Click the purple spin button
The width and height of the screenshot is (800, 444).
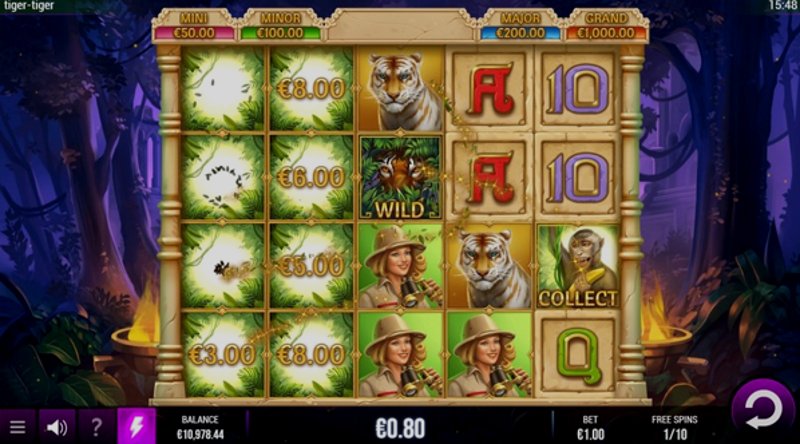point(763,409)
